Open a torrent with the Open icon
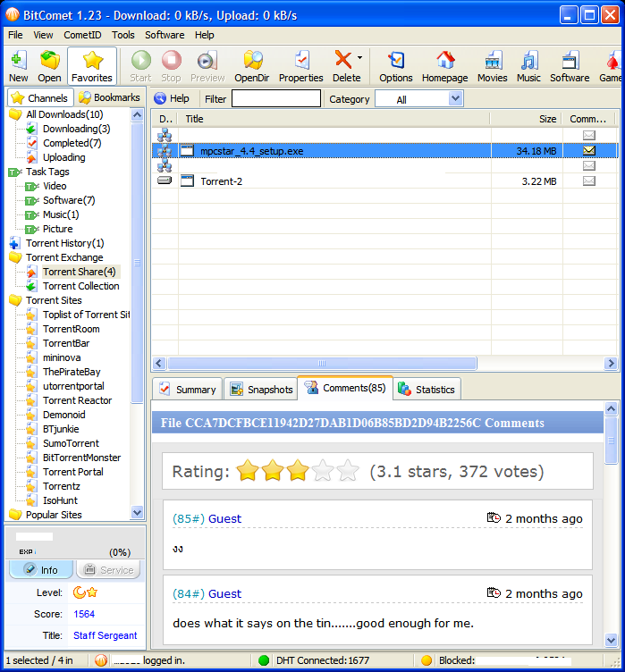625x672 pixels. pyautogui.click(x=49, y=66)
